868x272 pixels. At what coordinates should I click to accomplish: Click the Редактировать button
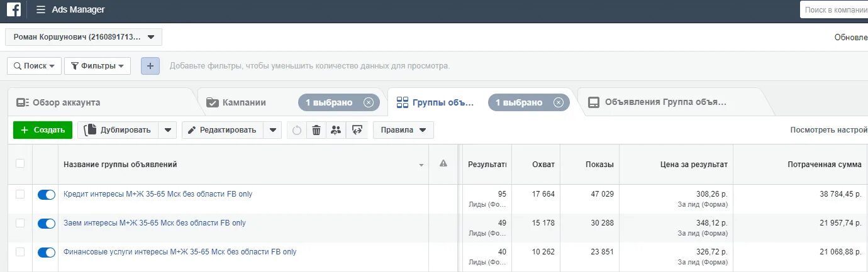(222, 130)
